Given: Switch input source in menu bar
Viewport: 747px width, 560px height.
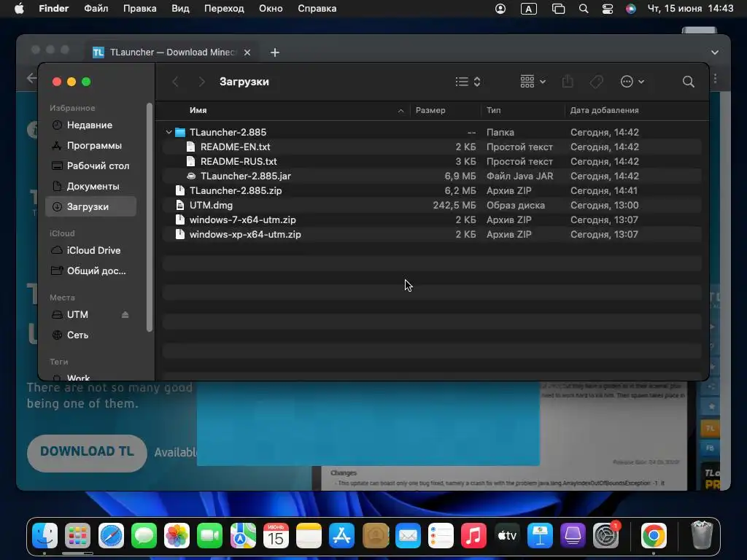Looking at the screenshot, I should [529, 9].
